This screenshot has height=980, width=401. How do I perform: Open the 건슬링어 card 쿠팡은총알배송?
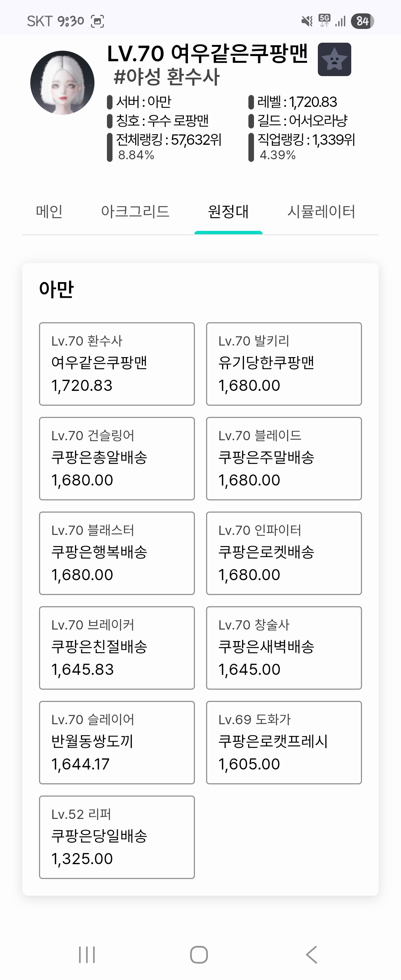pyautogui.click(x=117, y=458)
